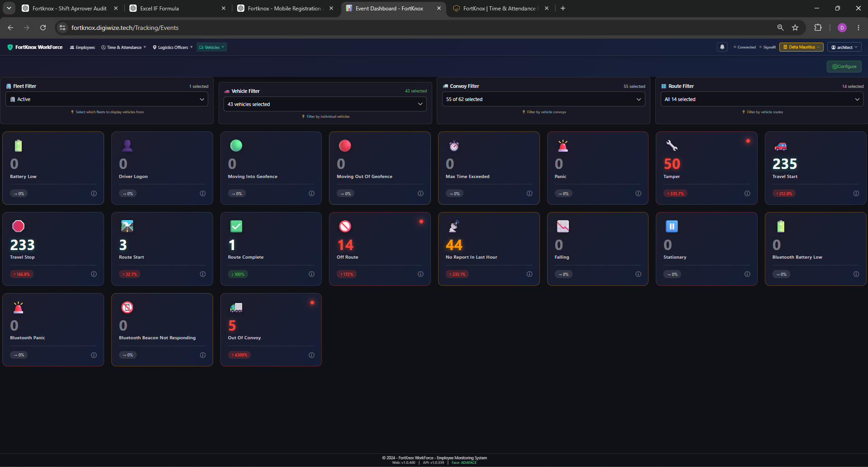Image resolution: width=868 pixels, height=467 pixels.
Task: Click the Configure button
Action: click(844, 67)
